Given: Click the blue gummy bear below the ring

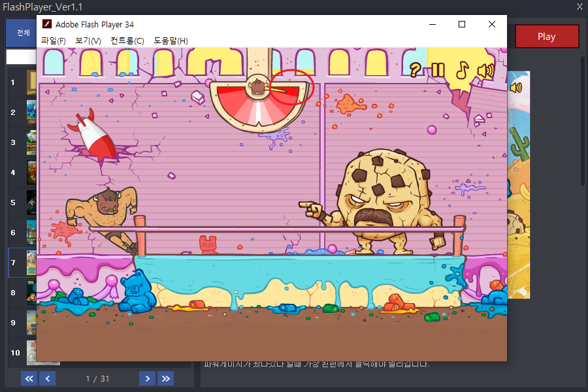Looking at the screenshot, I should [137, 292].
